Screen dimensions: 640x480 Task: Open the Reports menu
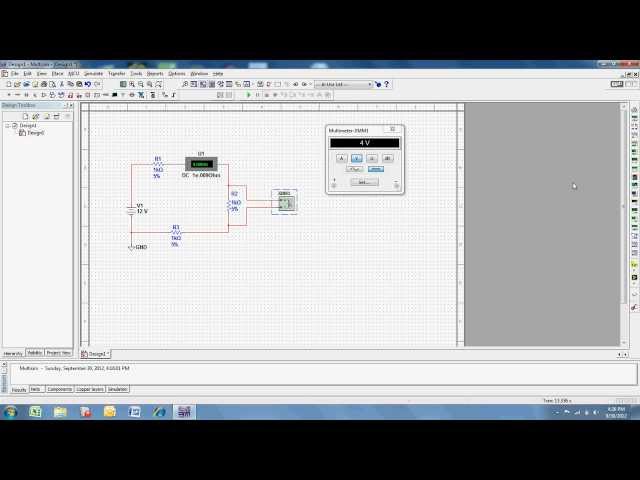pyautogui.click(x=155, y=74)
